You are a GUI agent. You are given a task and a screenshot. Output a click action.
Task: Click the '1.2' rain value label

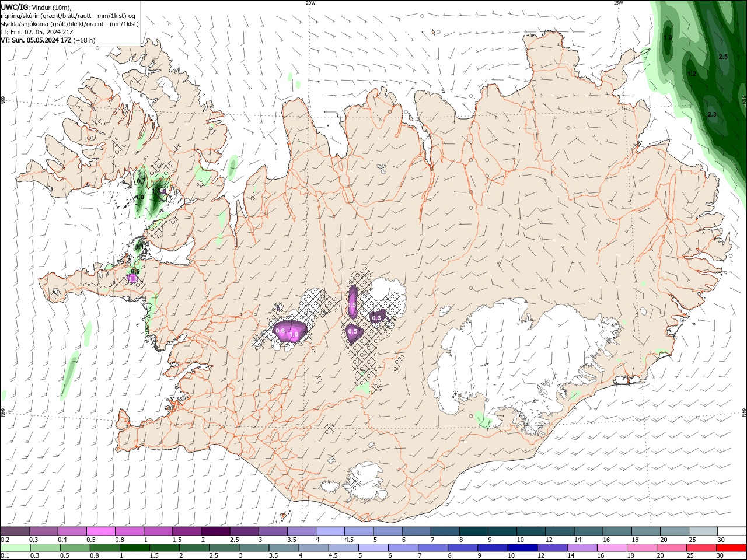point(692,74)
